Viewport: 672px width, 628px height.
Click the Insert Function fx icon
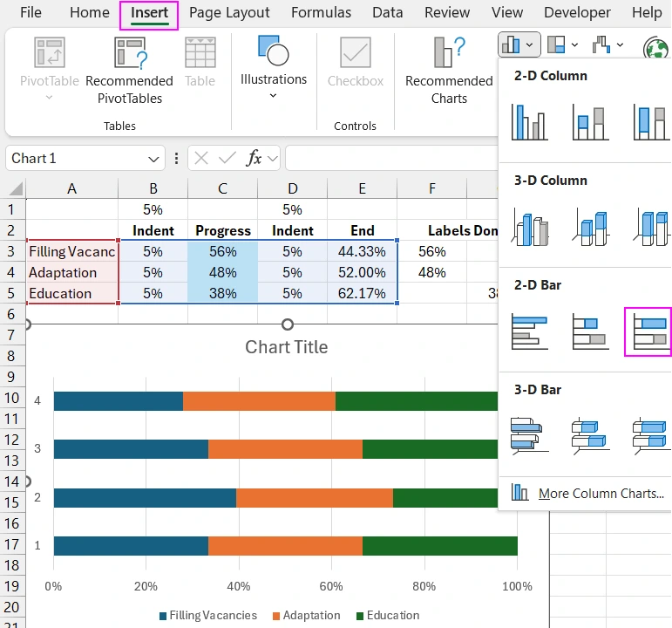[x=254, y=158]
